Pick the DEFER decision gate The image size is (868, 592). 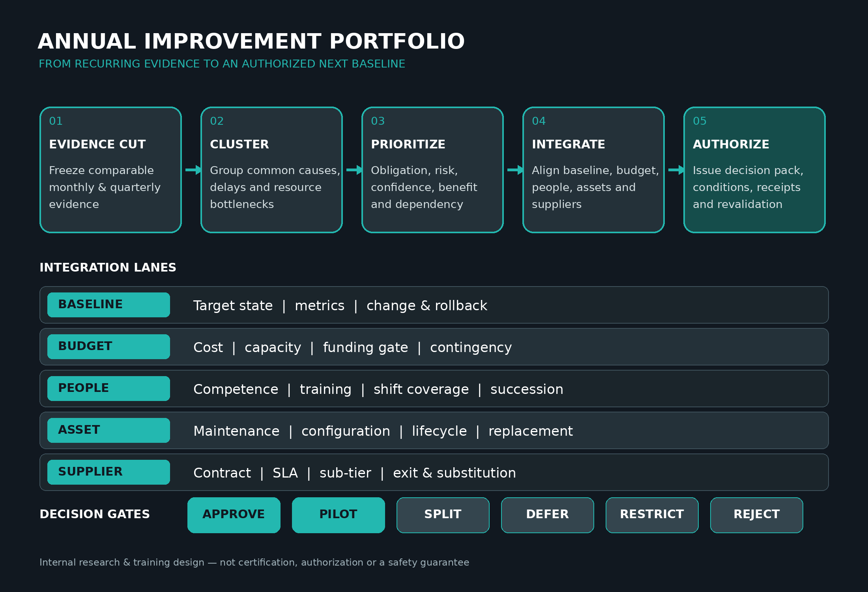(548, 515)
